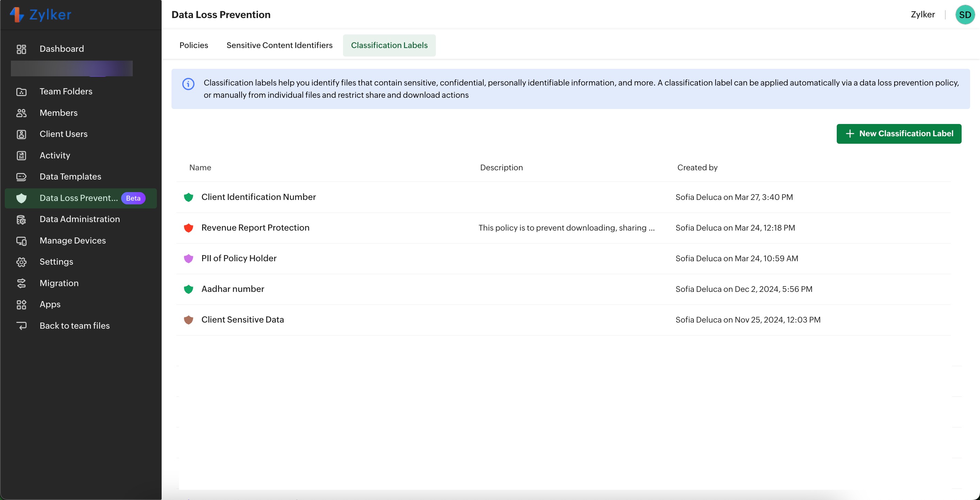Viewport: 980px width, 500px height.
Task: Open PII of Policy Holder label
Action: click(239, 259)
